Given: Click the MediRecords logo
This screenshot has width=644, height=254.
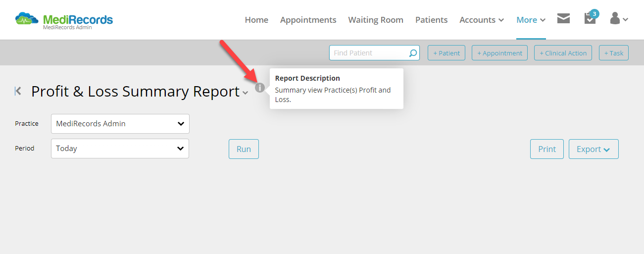Looking at the screenshot, I should click(64, 20).
